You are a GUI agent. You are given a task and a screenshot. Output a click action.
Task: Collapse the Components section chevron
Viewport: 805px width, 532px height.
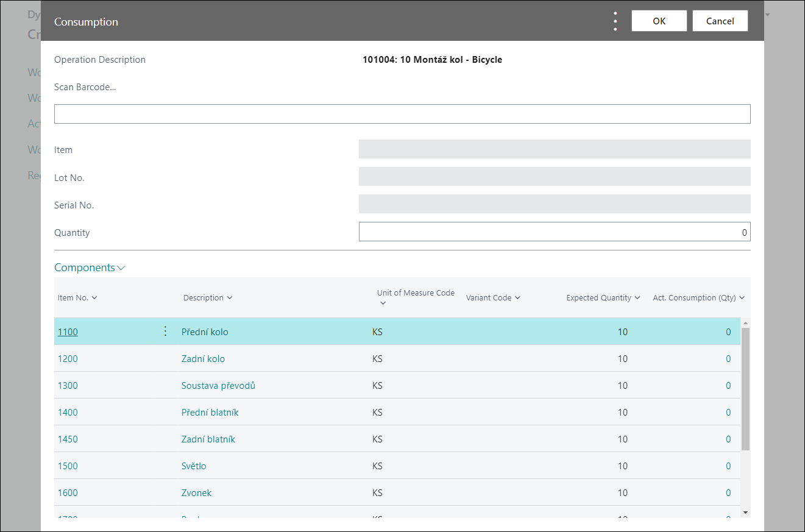pyautogui.click(x=121, y=267)
